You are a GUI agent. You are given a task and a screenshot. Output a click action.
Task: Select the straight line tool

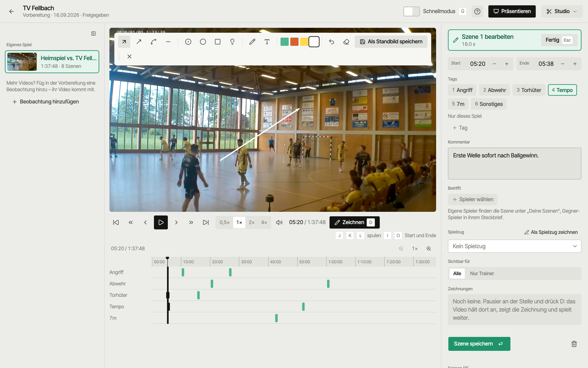[x=168, y=42]
